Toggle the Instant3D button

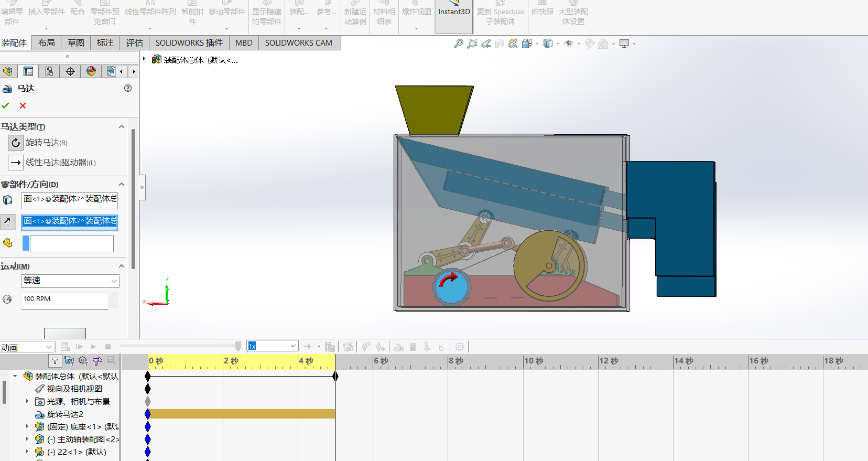click(x=454, y=16)
